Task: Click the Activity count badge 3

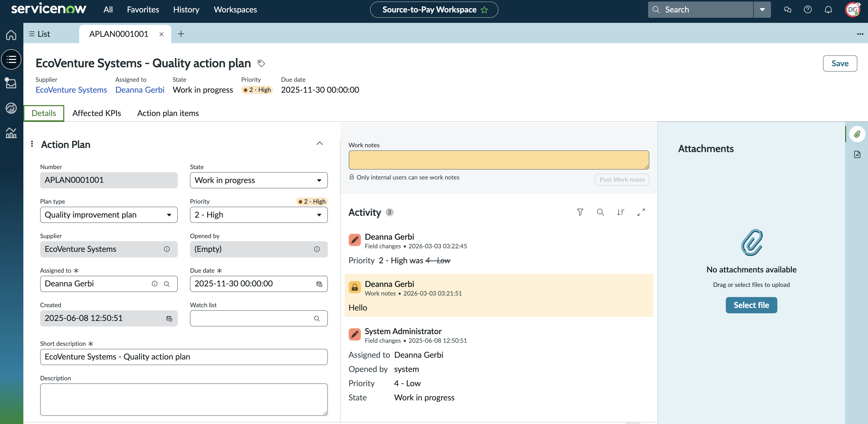Action: [x=389, y=213]
